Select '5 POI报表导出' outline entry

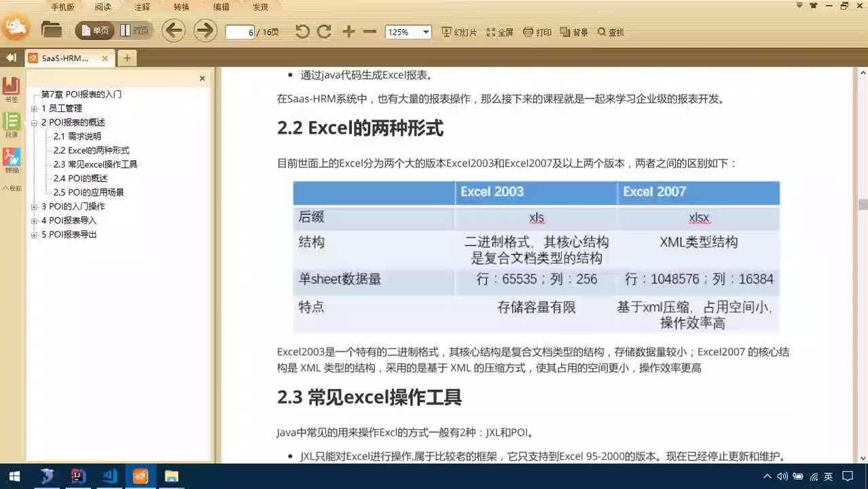tap(69, 234)
